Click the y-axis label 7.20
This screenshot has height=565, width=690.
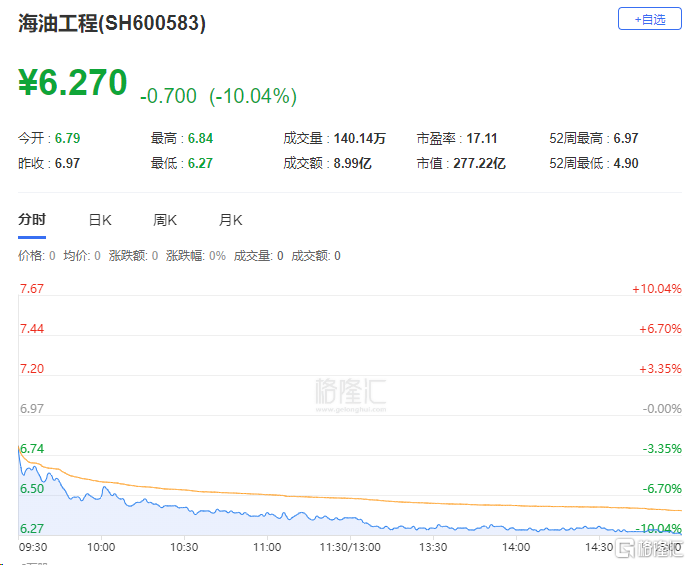click(x=32, y=369)
